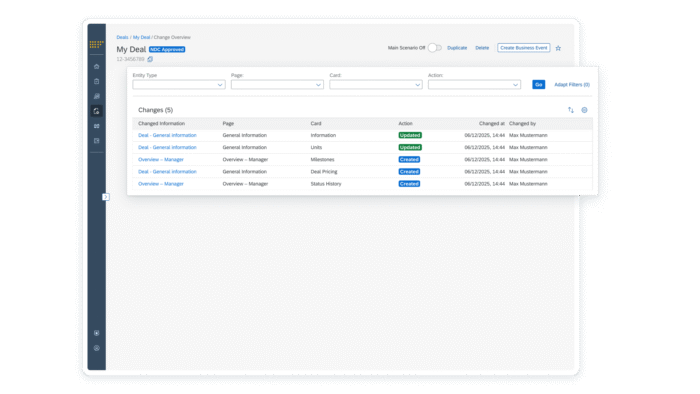The height and width of the screenshot is (394, 700).
Task: Click the Created badge in Status History row
Action: (x=409, y=184)
